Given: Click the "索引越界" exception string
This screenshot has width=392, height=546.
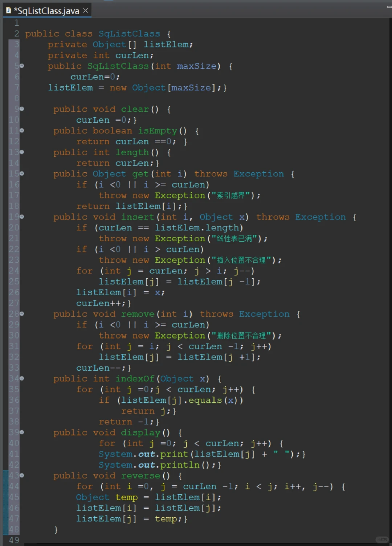Looking at the screenshot, I should (x=230, y=196).
